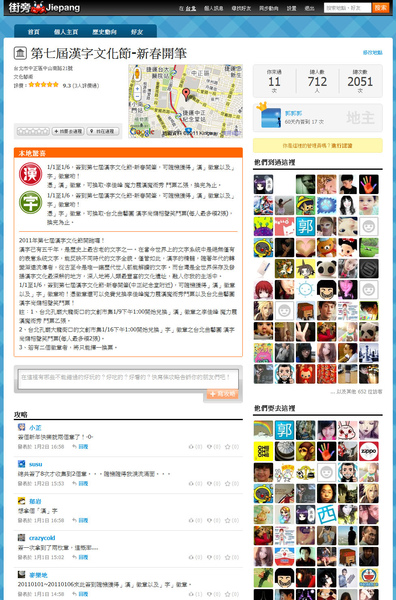
Task: Click the venue building icon beside the page title
Action: point(20,53)
